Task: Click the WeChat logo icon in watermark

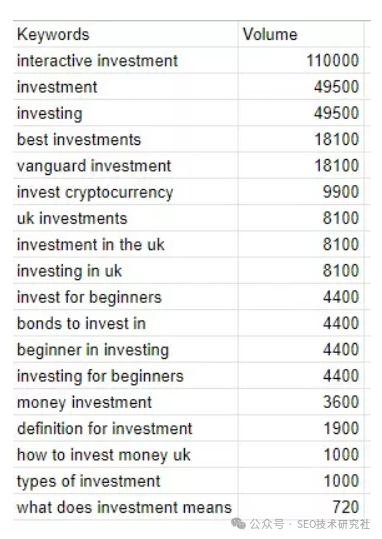Action: tap(238, 524)
